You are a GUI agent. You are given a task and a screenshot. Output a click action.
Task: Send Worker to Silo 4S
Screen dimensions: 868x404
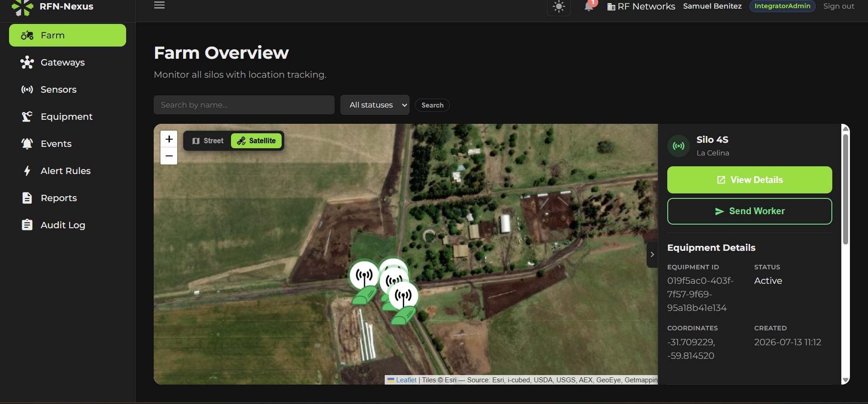coord(750,211)
